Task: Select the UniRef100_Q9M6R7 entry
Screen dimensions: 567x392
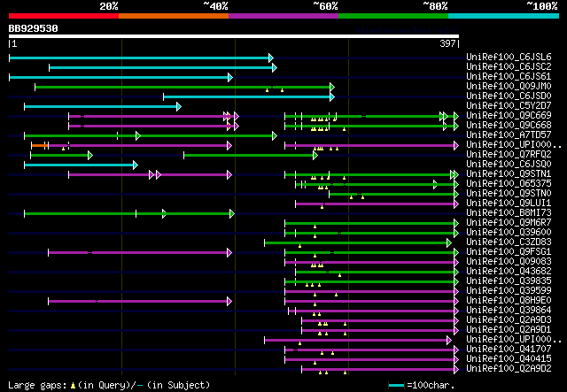Action: tap(509, 223)
